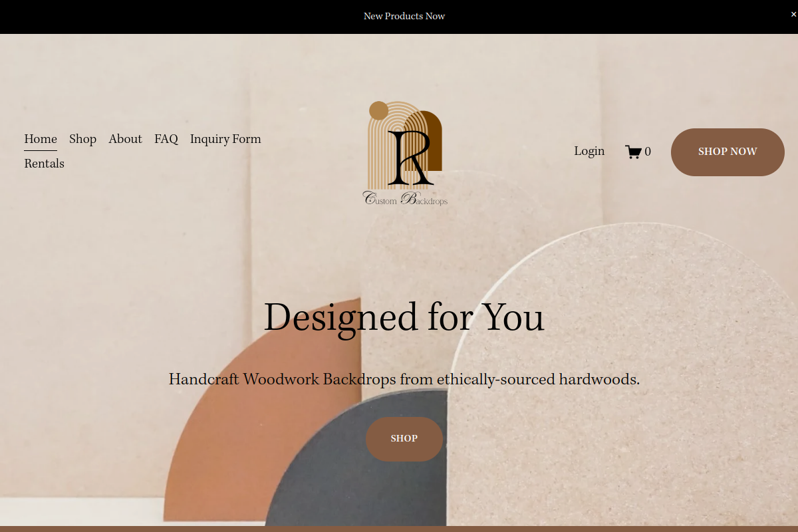Image resolution: width=798 pixels, height=532 pixels.
Task: Go to the Home menu item
Action: [41, 139]
